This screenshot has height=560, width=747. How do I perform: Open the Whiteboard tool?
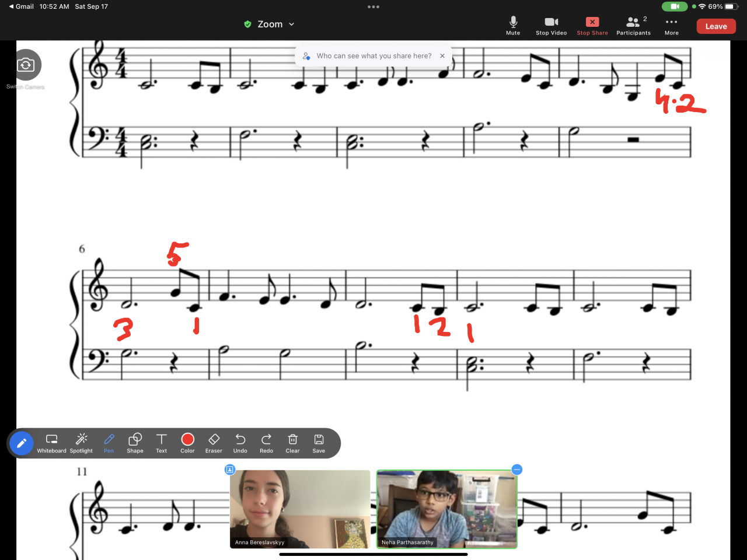pos(51,443)
